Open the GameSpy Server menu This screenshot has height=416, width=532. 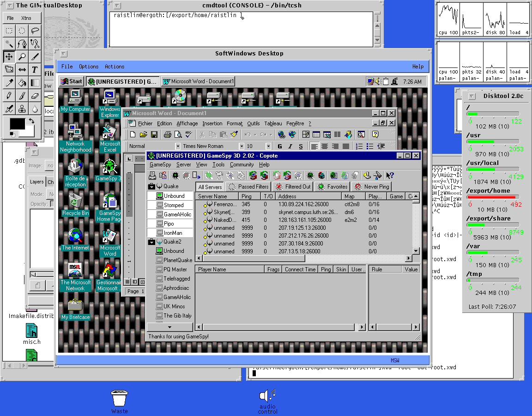183,165
